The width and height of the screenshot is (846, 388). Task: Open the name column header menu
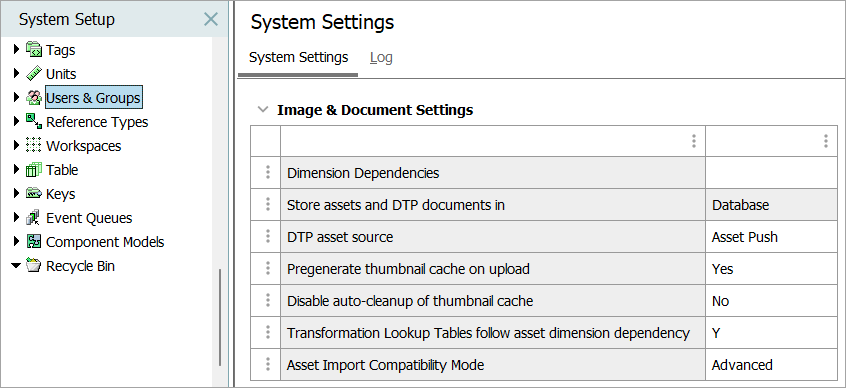[694, 141]
